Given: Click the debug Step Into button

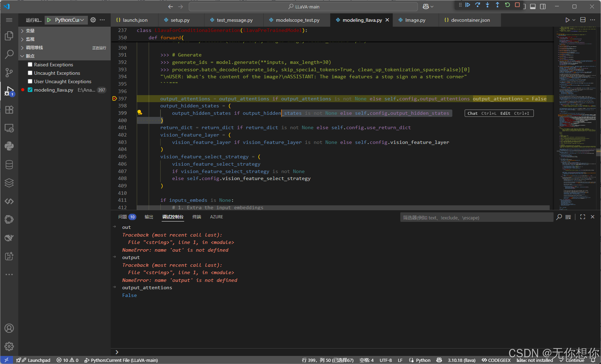Looking at the screenshot, I should tap(487, 5).
